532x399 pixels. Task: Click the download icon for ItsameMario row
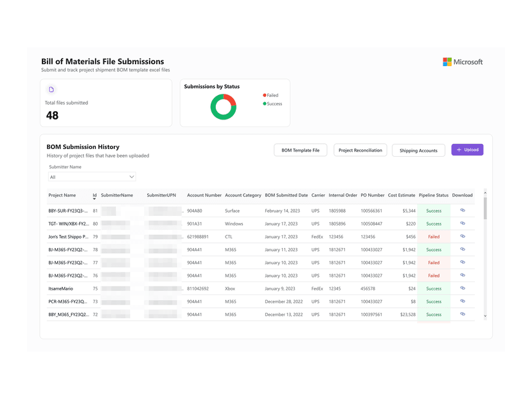click(461, 288)
